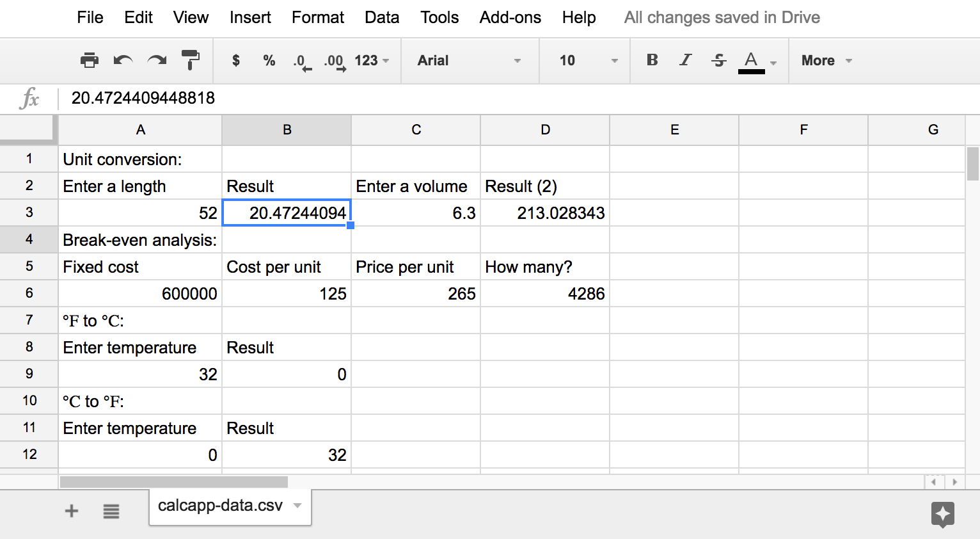Select cell containing 4286

click(545, 293)
